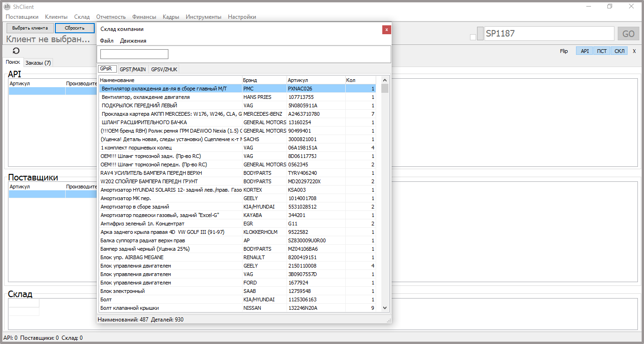
Task: Open the Склад menu in main window
Action: click(82, 17)
